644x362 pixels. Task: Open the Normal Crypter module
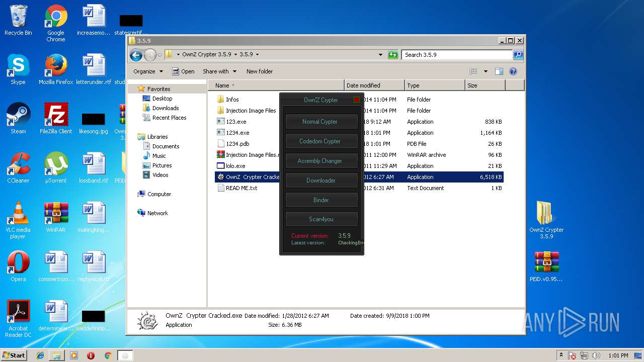point(321,122)
